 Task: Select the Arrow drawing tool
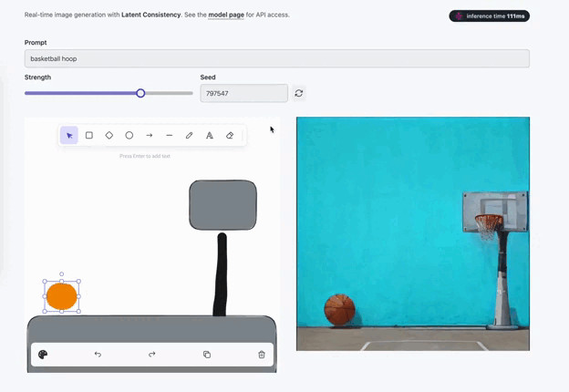tap(150, 136)
